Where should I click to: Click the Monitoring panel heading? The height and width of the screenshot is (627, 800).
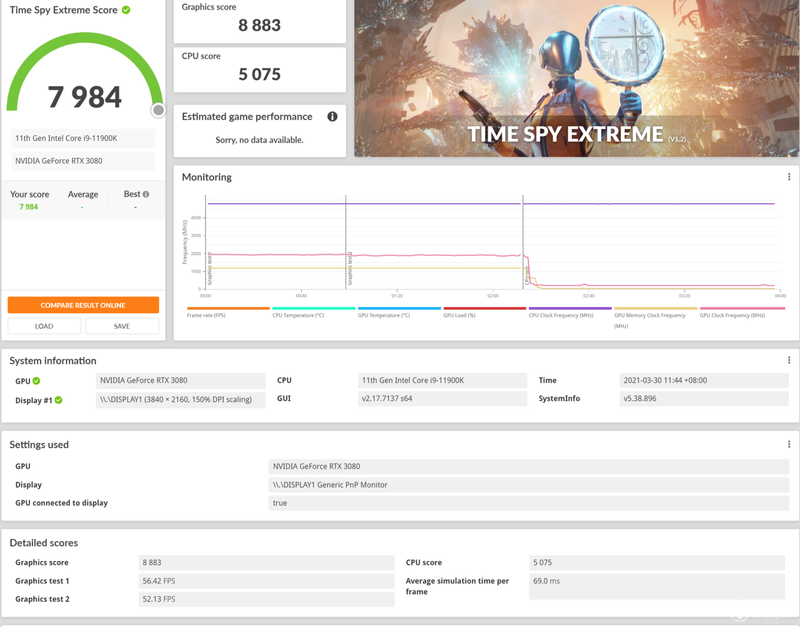(x=207, y=177)
